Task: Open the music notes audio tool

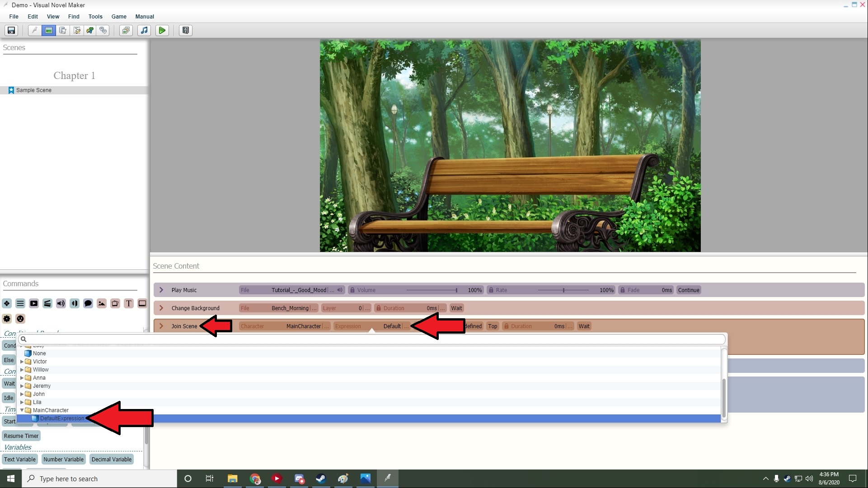Action: pos(144,30)
